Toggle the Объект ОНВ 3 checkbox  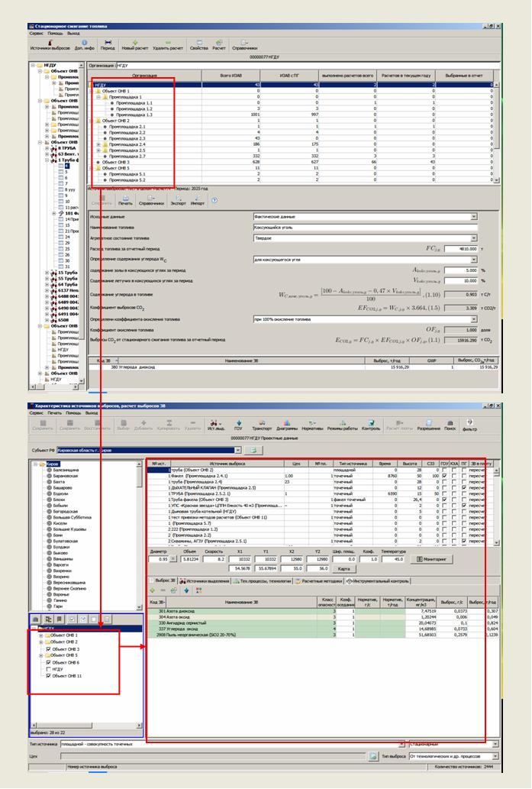48,649
